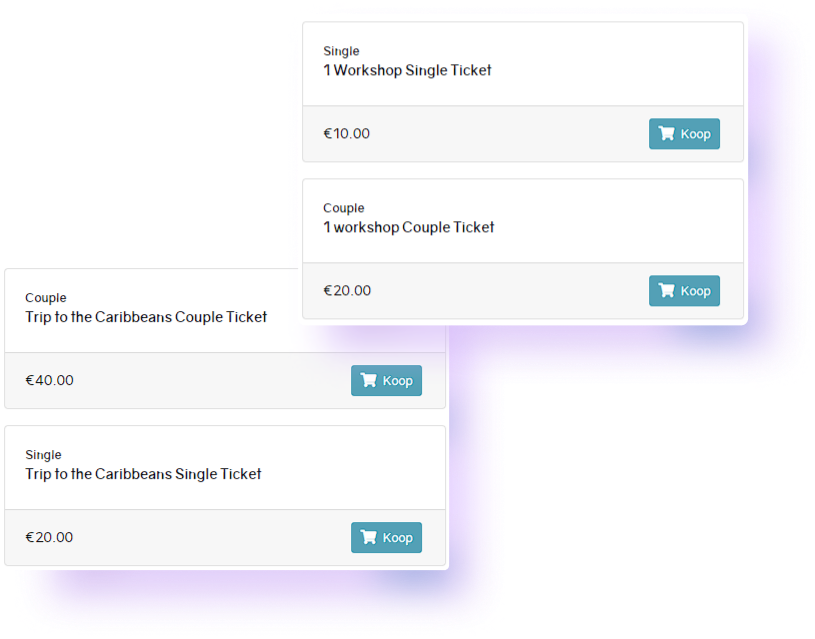Screen dimensions: 815x639
Task: Select the 1 workshop Couple Ticket title
Action: (409, 227)
